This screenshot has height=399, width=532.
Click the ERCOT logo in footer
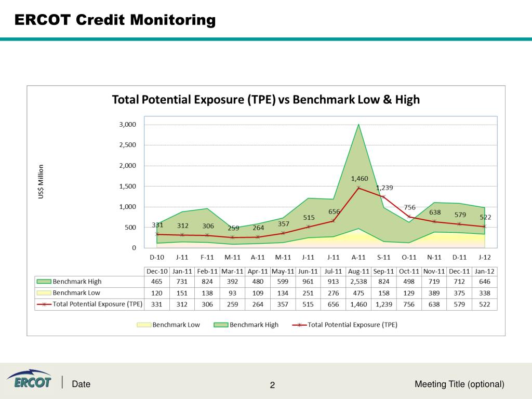point(29,379)
